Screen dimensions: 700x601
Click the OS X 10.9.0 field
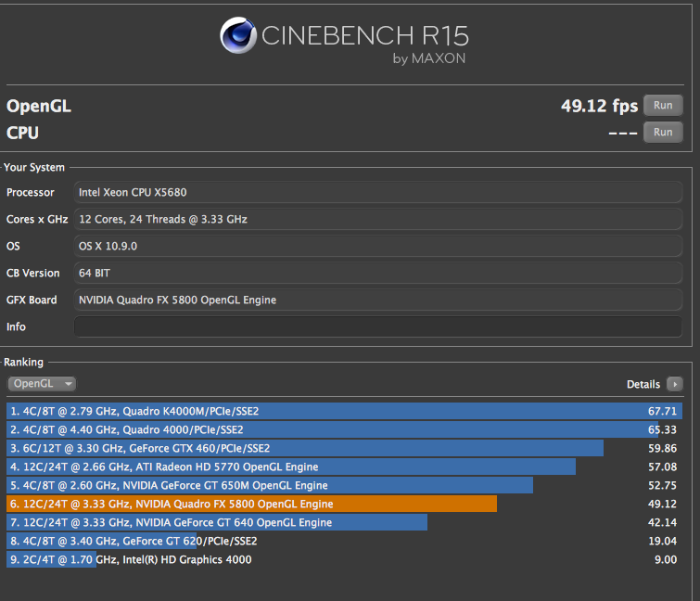[377, 246]
